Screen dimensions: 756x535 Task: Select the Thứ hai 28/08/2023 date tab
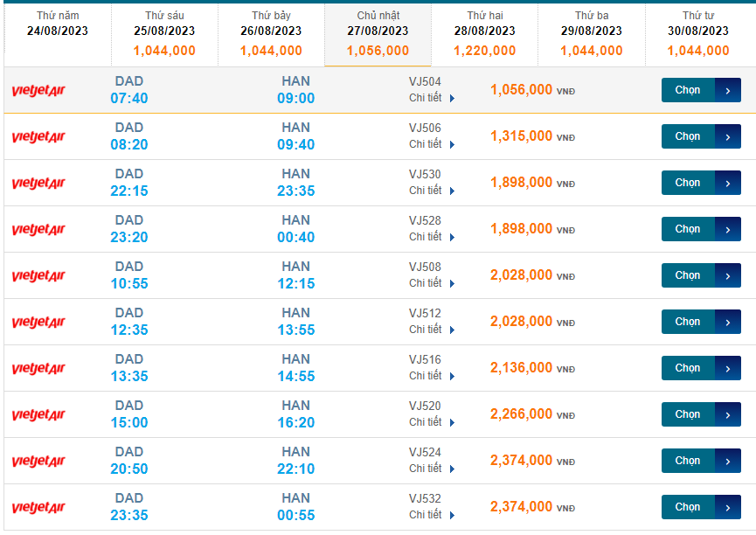(484, 34)
